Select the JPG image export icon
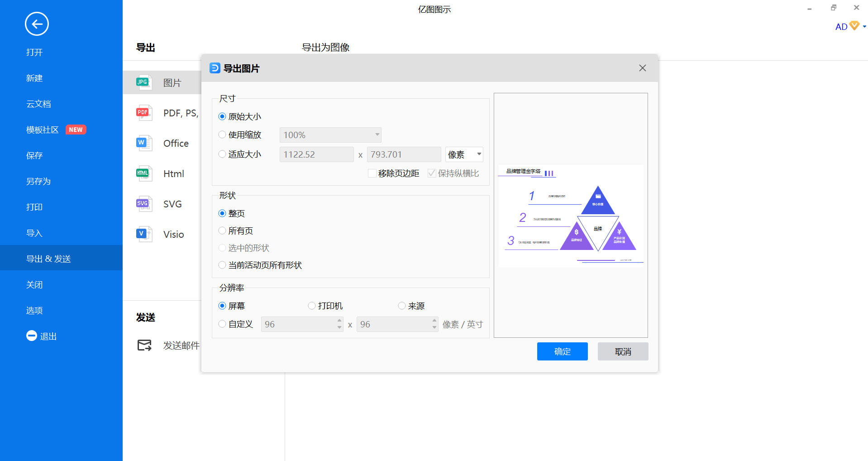 pos(144,82)
